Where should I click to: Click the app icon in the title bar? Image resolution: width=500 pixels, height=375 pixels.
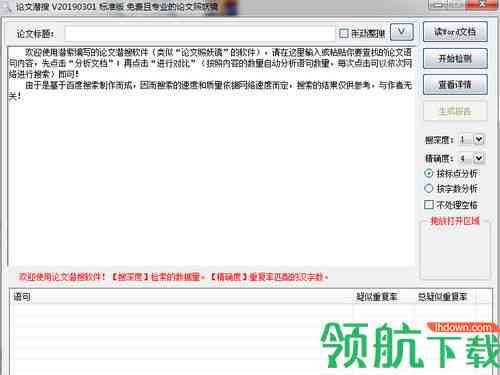(x=6, y=7)
